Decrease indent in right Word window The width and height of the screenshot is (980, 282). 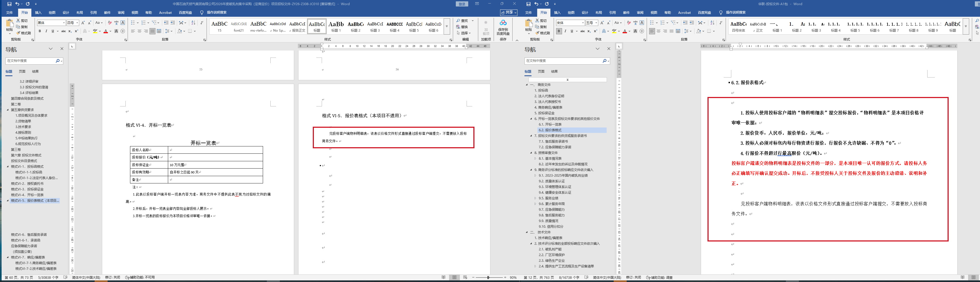(x=685, y=23)
